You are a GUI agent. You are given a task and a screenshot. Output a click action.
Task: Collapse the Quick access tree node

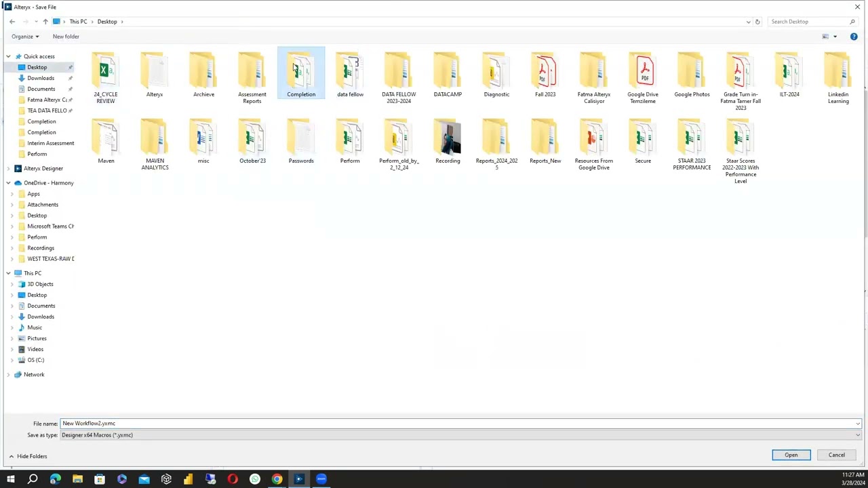8,56
